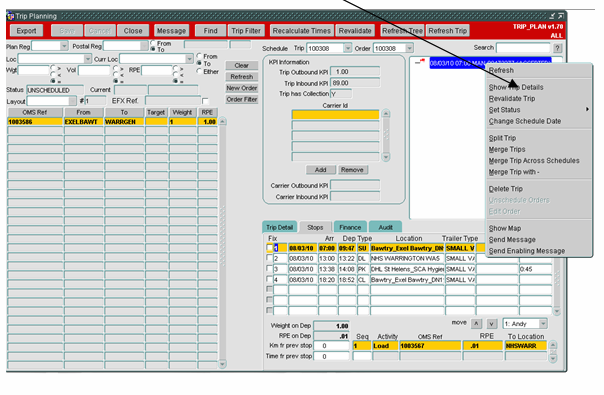Image resolution: width=604 pixels, height=395 pixels.
Task: Click into the Search input field
Action: click(523, 48)
